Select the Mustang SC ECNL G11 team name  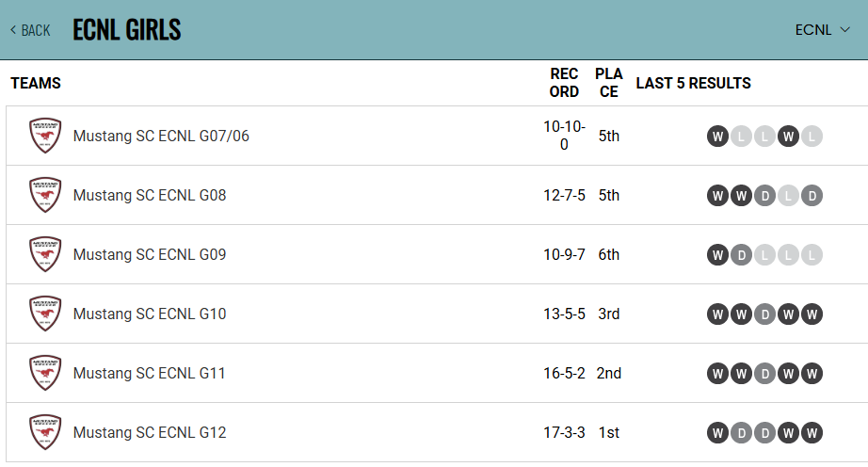click(x=150, y=373)
